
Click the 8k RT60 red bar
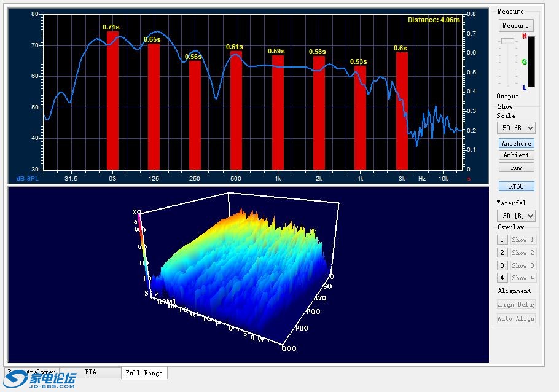402,111
